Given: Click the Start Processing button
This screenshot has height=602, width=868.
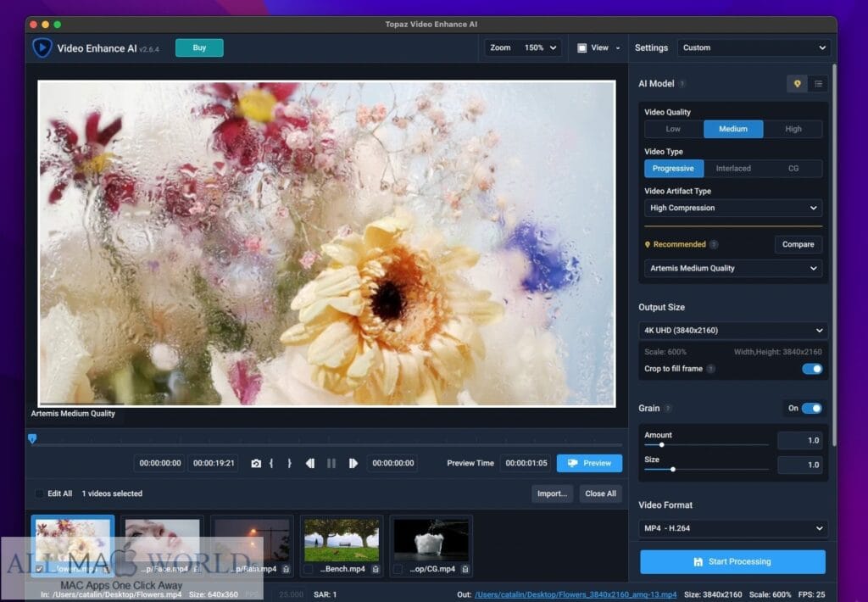Looking at the screenshot, I should [x=732, y=561].
